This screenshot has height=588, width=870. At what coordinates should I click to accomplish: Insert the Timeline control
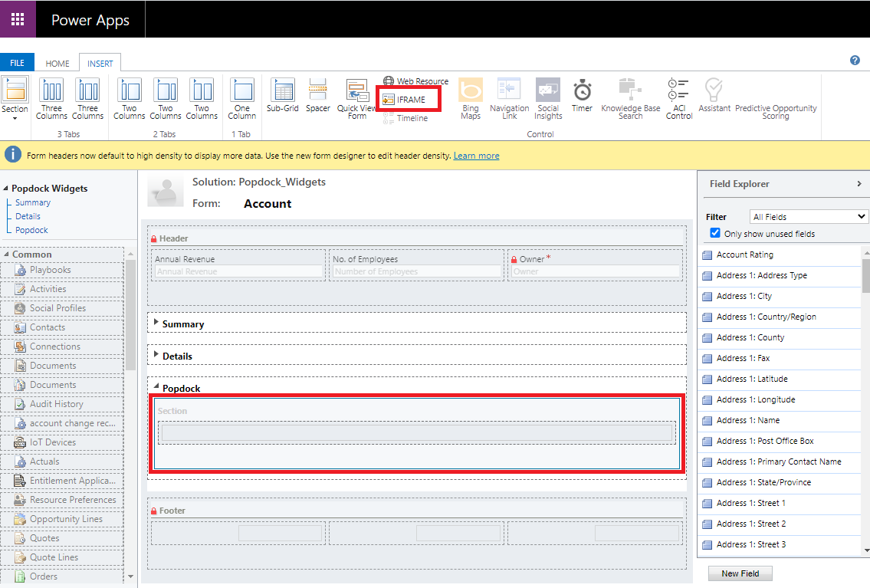(x=405, y=118)
